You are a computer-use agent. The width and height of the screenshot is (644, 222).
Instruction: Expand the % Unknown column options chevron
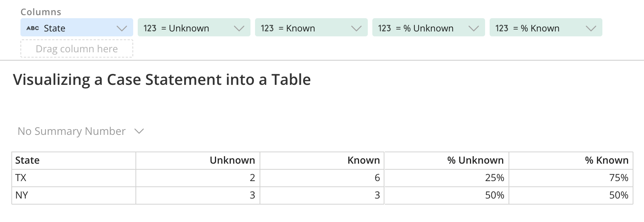474,28
